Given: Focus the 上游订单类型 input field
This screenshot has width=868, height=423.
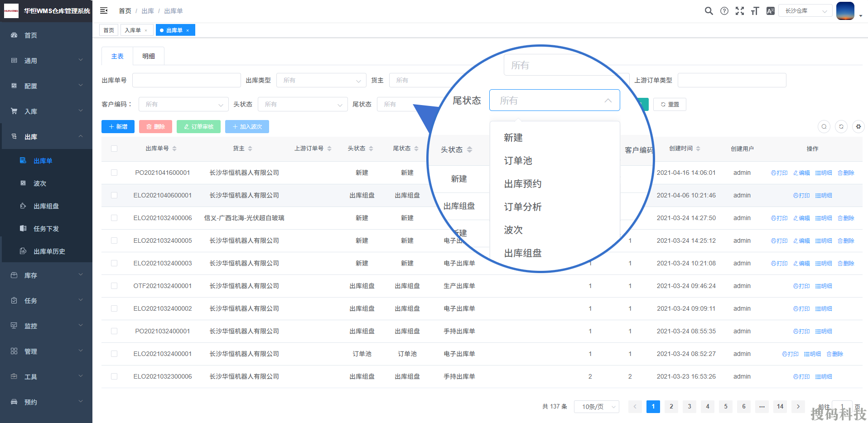Looking at the screenshot, I should tap(732, 80).
